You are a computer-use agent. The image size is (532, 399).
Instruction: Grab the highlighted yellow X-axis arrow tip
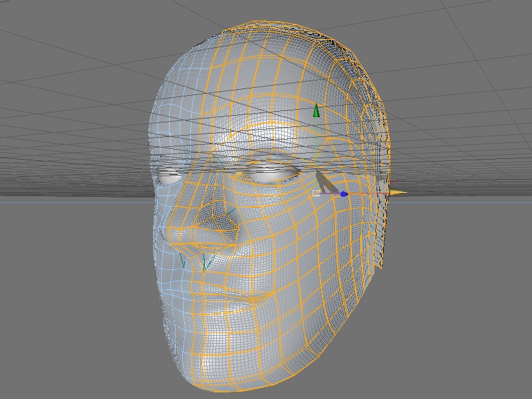pyautogui.click(x=398, y=193)
